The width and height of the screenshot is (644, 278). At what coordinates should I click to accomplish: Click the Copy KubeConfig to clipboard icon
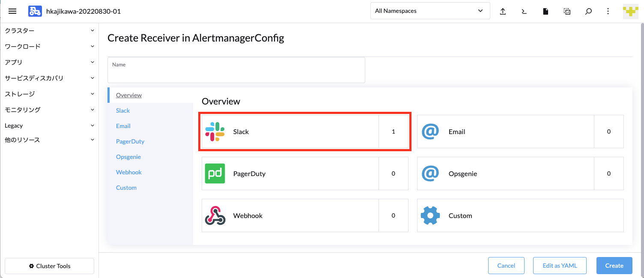[567, 12]
